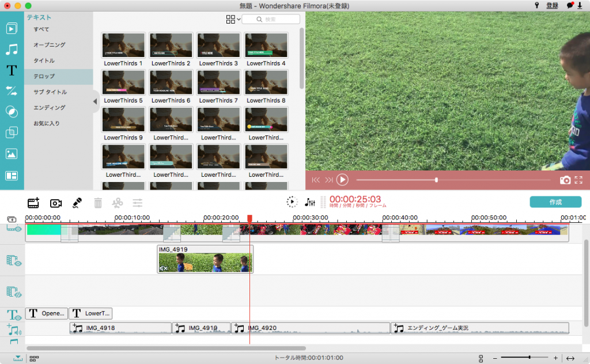Viewport: 590px width, 364px height.
Task: Open the Media library sidebar icon
Action: click(12, 29)
